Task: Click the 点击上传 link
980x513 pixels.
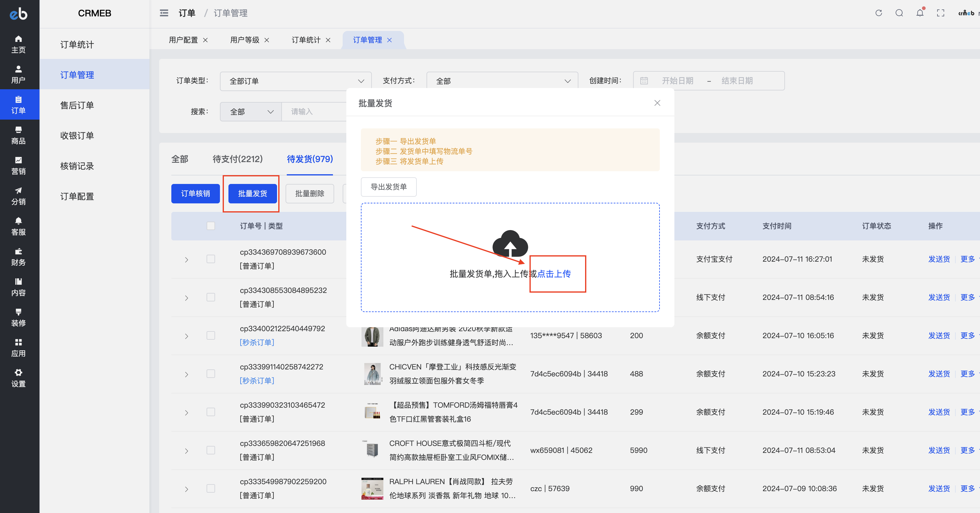Action: (x=554, y=274)
